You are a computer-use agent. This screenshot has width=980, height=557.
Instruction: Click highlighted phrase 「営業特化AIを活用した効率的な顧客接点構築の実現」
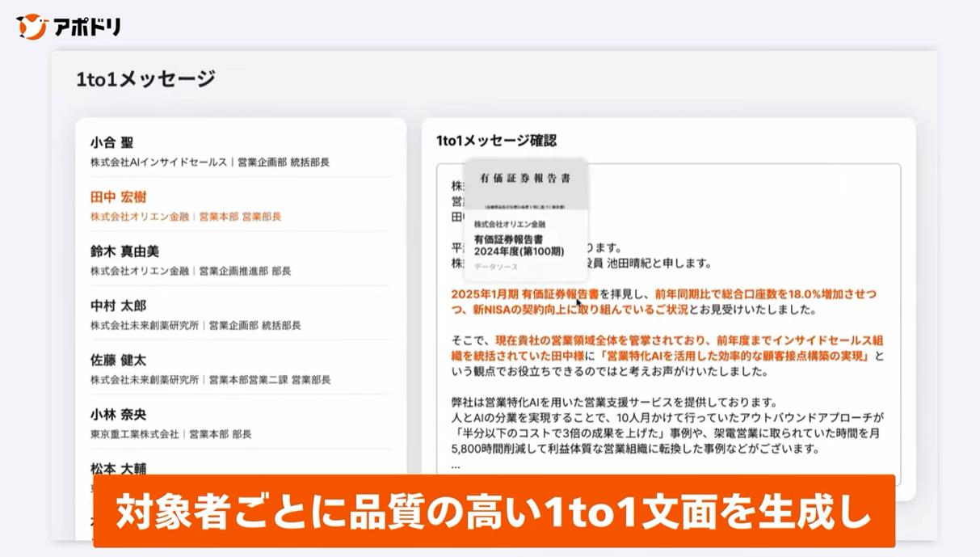point(737,356)
